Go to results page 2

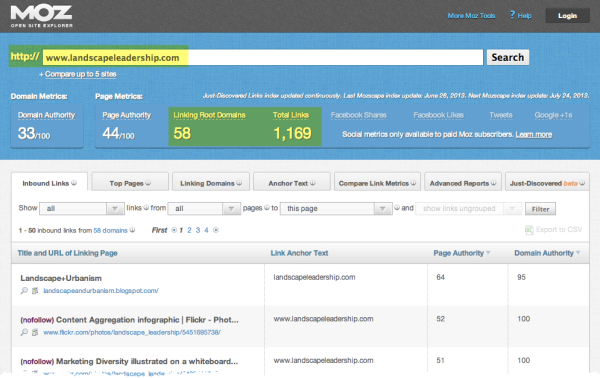189,230
